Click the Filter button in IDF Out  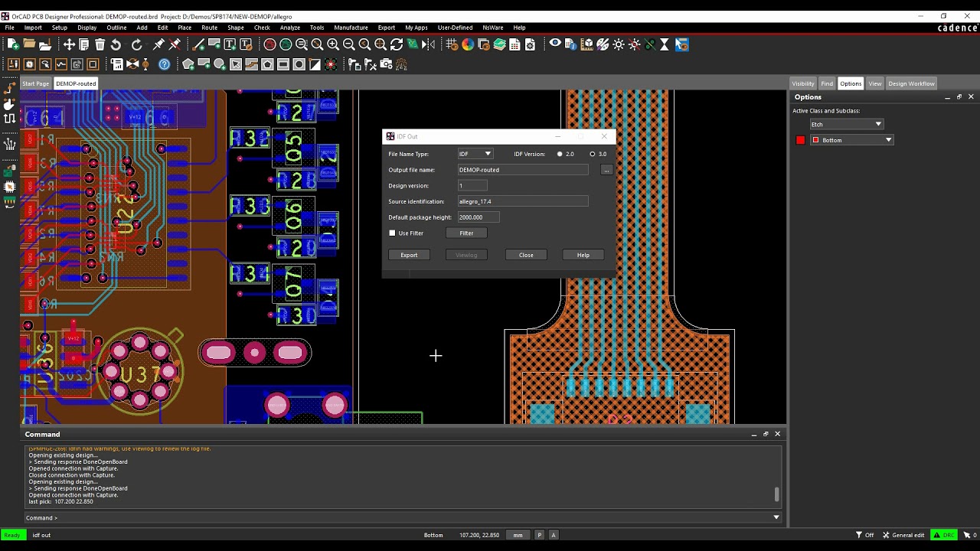click(x=466, y=233)
